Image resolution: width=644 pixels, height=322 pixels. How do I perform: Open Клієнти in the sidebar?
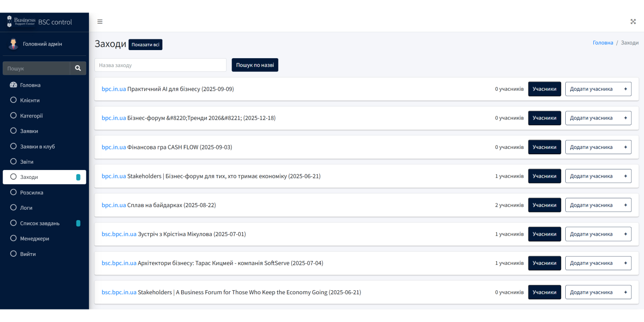coord(30,100)
